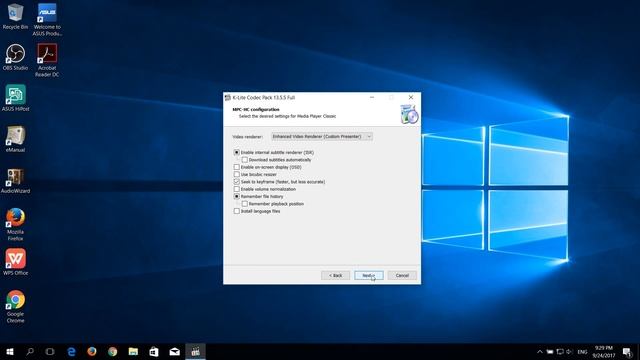Open Mail app from taskbar
640x360 pixels.
click(175, 351)
